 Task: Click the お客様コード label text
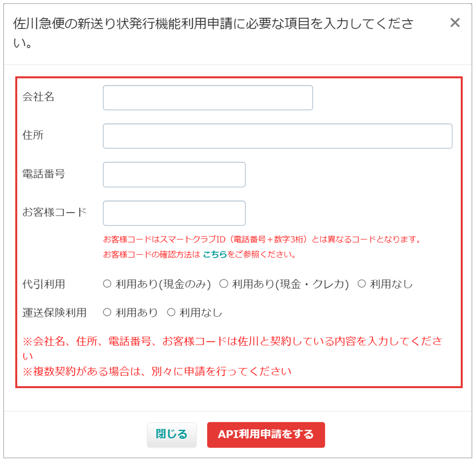(x=55, y=212)
